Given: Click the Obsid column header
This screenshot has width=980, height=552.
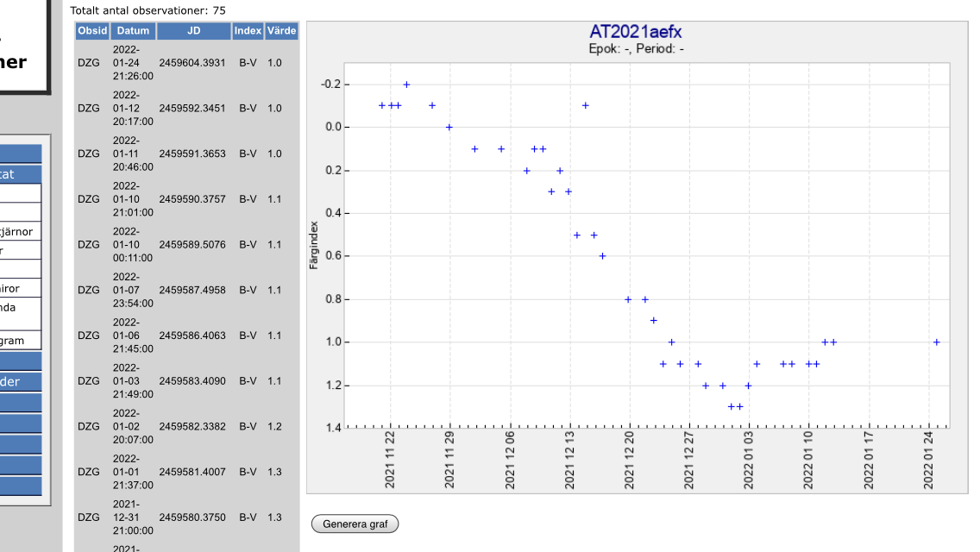Looking at the screenshot, I should pos(92,31).
